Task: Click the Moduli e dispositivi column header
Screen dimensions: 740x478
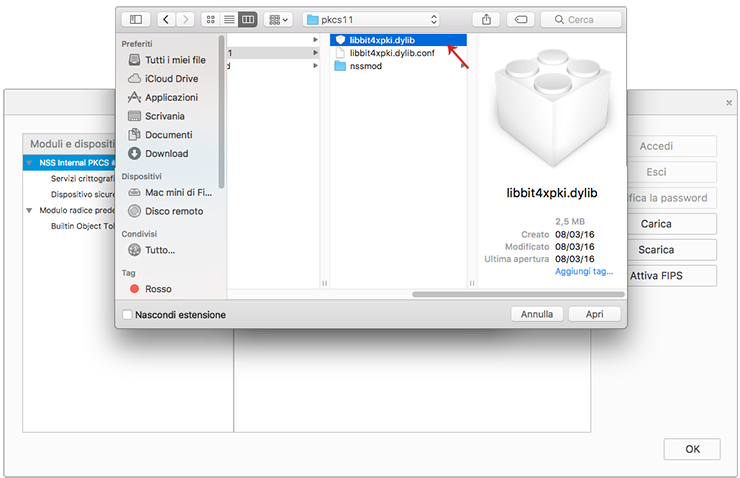Action: 69,144
